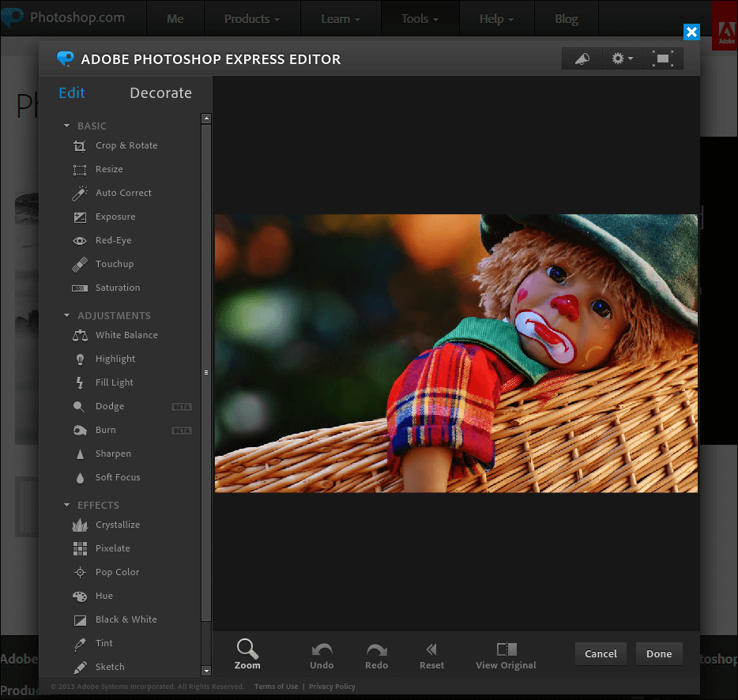Pick the Sharpen tool icon
The image size is (738, 700).
click(80, 454)
